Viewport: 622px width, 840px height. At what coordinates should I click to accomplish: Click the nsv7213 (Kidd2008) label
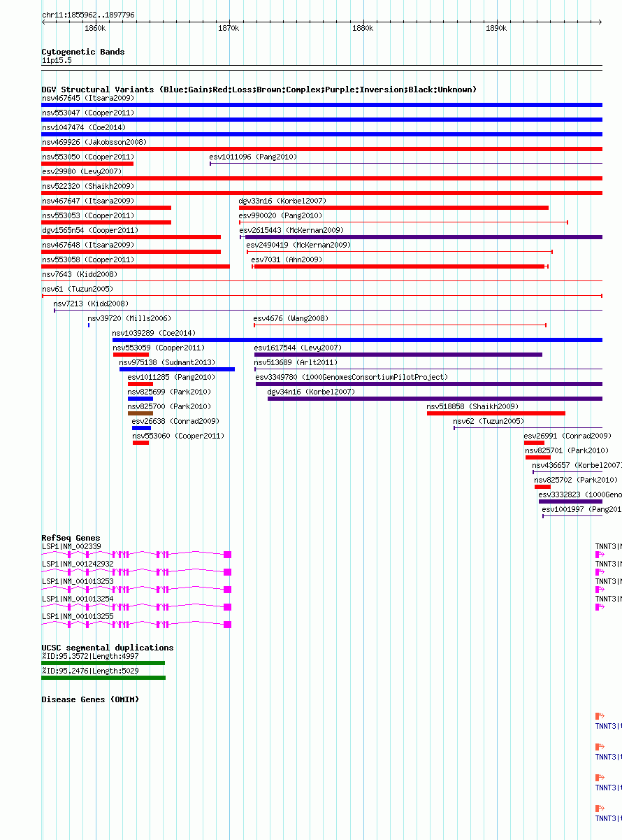point(91,304)
